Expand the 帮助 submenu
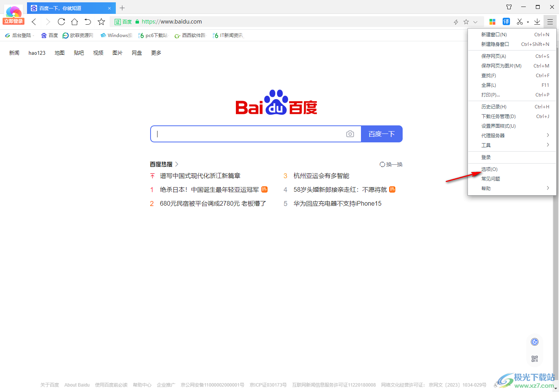 point(512,189)
